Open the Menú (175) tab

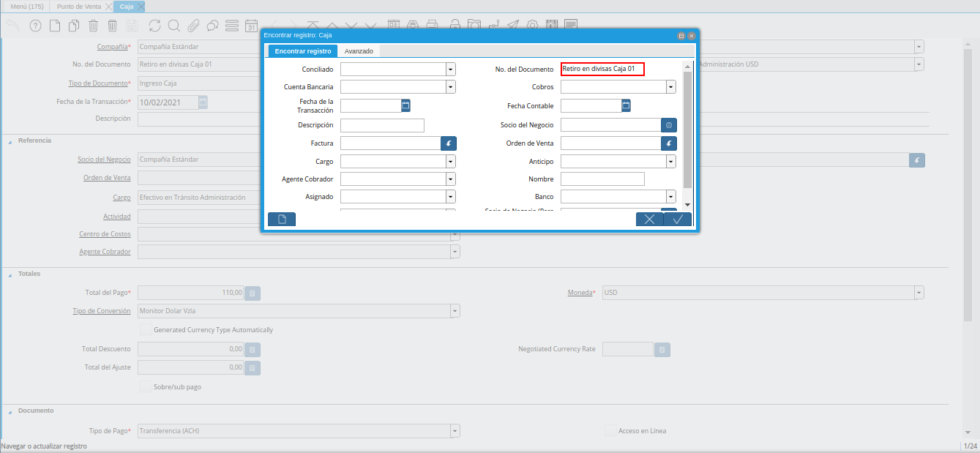tap(27, 7)
